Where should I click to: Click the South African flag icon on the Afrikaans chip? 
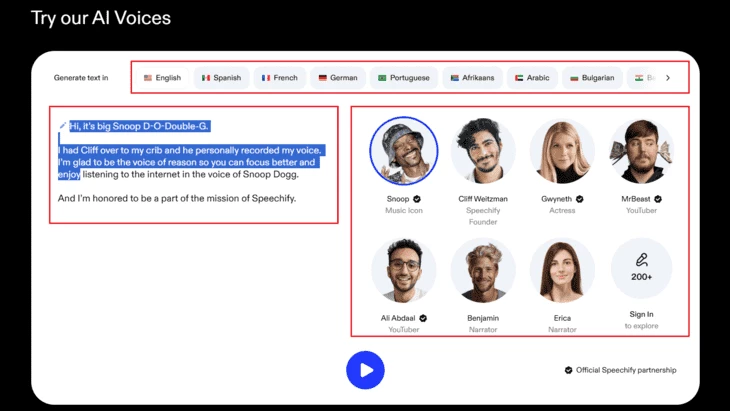pyautogui.click(x=455, y=78)
